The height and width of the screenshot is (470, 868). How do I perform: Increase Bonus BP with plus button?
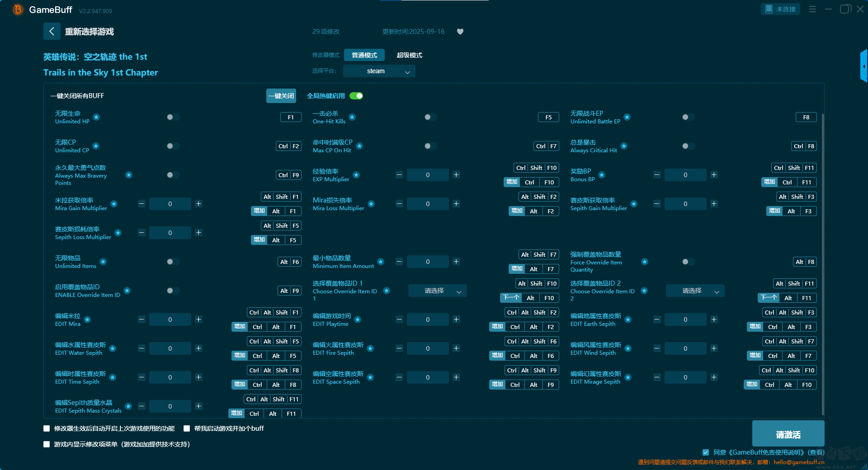click(x=714, y=175)
